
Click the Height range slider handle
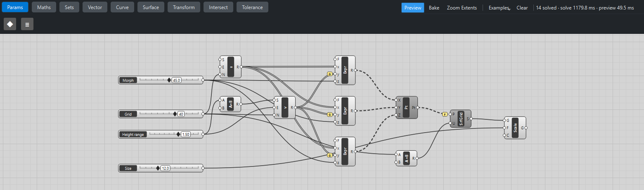(x=178, y=134)
